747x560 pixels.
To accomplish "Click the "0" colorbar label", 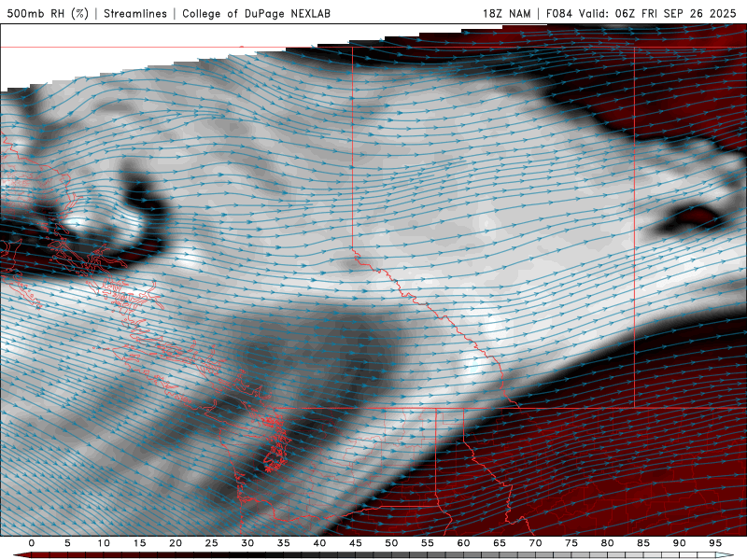I will coord(32,543).
